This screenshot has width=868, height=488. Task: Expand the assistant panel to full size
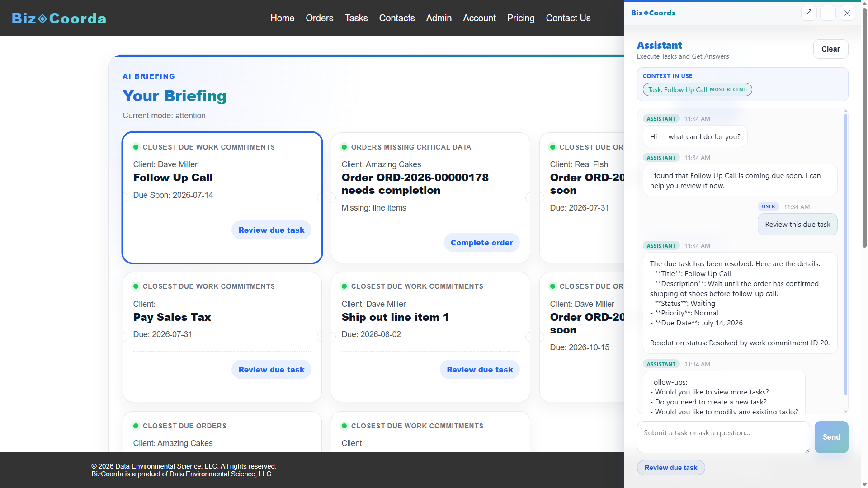coord(809,13)
